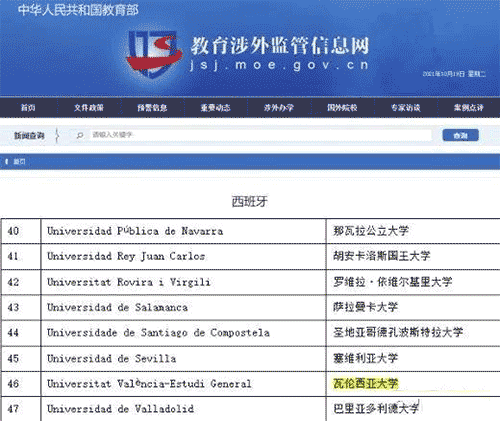Image resolution: width=500 pixels, height=421 pixels.
Task: Open the 重要动态 navigation tab
Action: coord(215,108)
